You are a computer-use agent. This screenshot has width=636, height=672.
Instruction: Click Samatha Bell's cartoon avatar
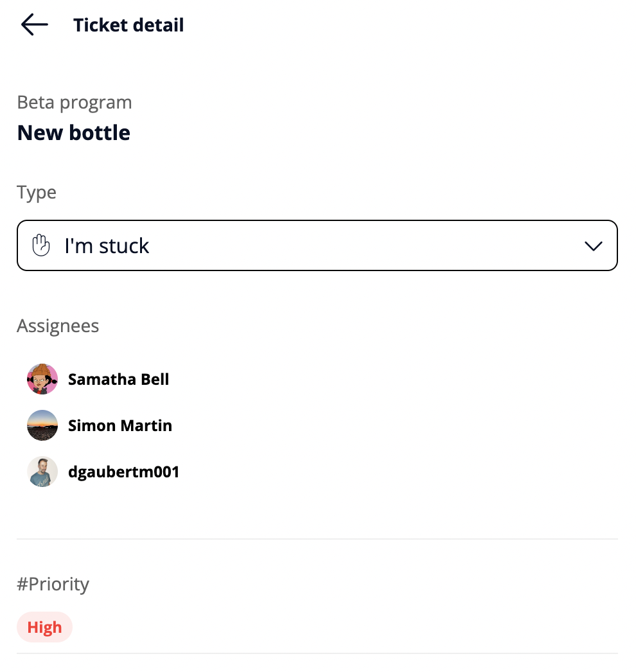point(42,379)
